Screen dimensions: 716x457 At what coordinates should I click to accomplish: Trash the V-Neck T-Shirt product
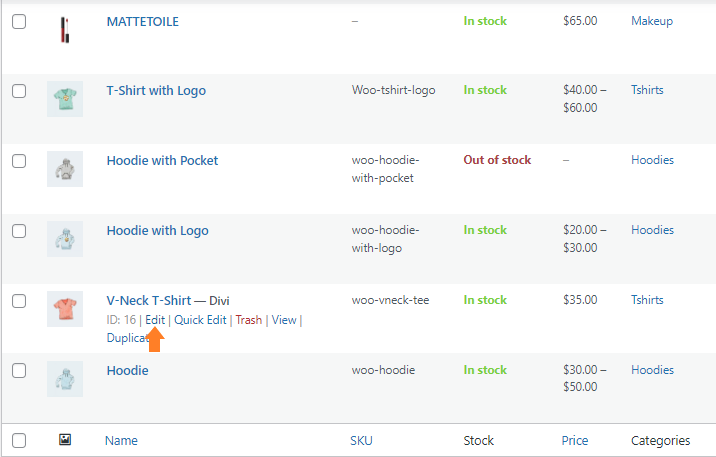[x=249, y=320]
